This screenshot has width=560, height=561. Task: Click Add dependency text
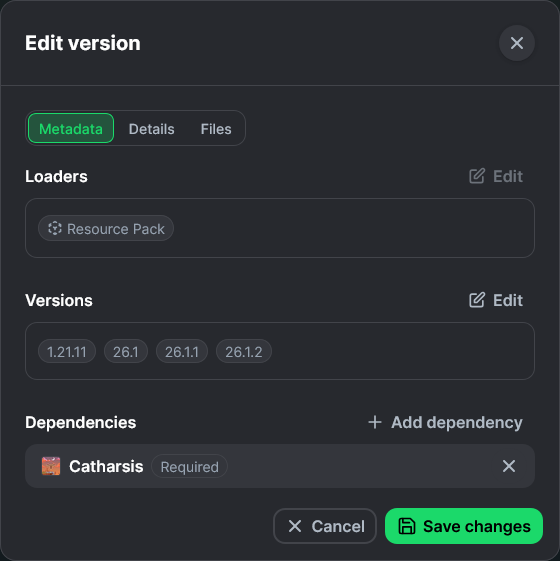click(x=457, y=423)
